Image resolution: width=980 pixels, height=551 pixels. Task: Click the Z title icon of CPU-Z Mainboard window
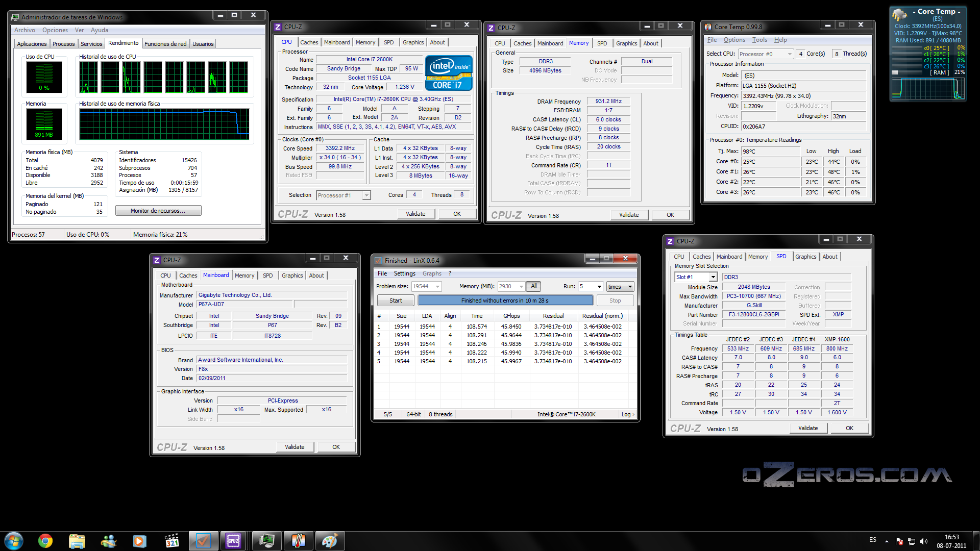(157, 260)
